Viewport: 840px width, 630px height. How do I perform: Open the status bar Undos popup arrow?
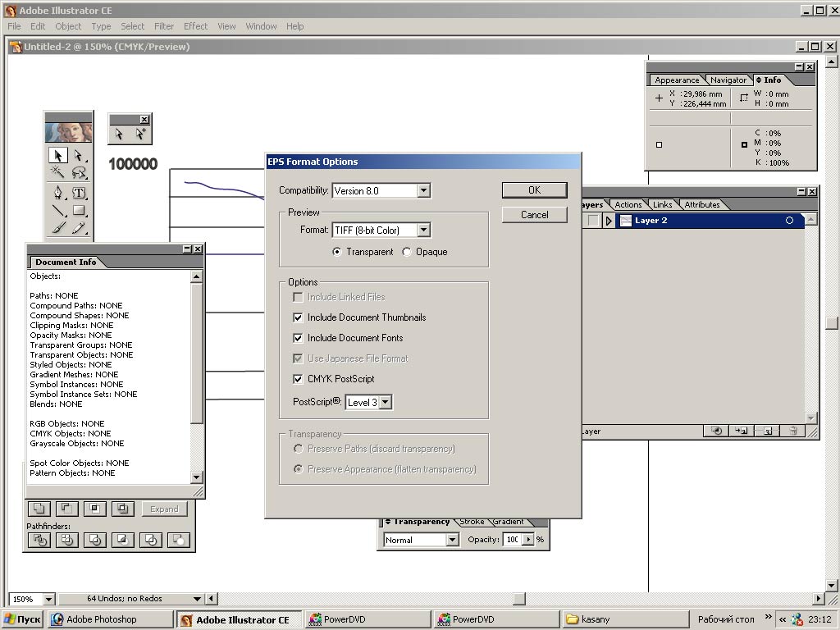coord(197,599)
